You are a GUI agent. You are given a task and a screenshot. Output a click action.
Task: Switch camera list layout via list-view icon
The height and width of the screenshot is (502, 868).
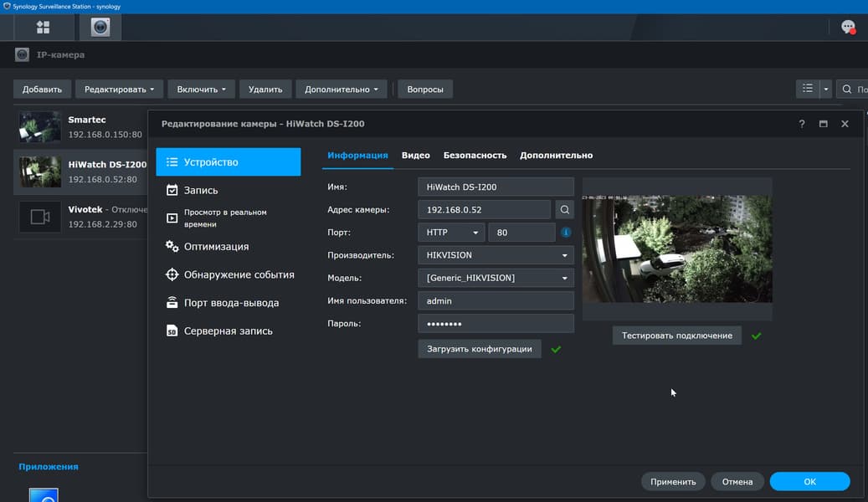(x=807, y=89)
